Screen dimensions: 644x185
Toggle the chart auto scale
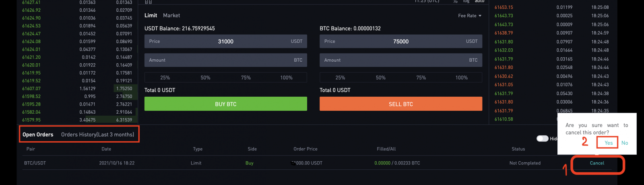[x=479, y=2]
